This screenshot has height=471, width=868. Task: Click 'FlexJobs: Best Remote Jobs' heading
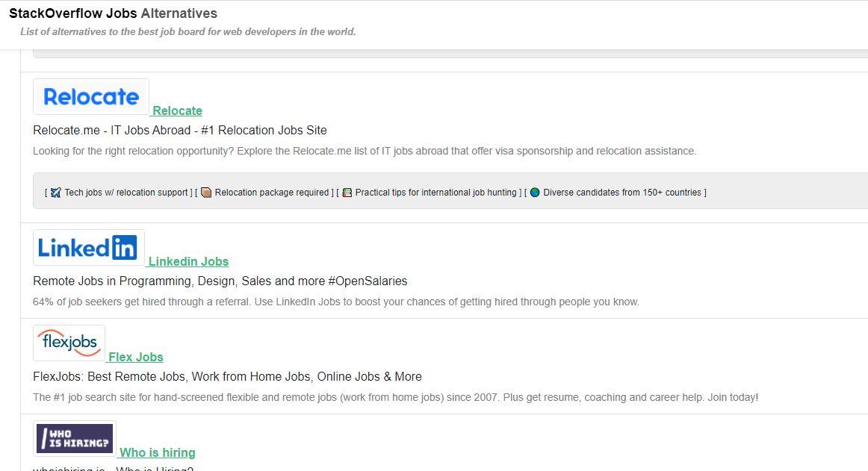coord(227,377)
